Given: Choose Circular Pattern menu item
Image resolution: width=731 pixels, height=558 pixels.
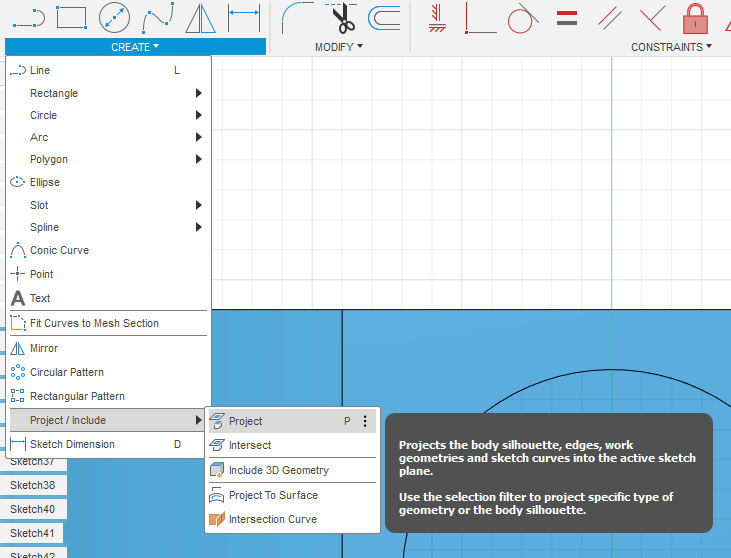Looking at the screenshot, I should coord(108,372).
